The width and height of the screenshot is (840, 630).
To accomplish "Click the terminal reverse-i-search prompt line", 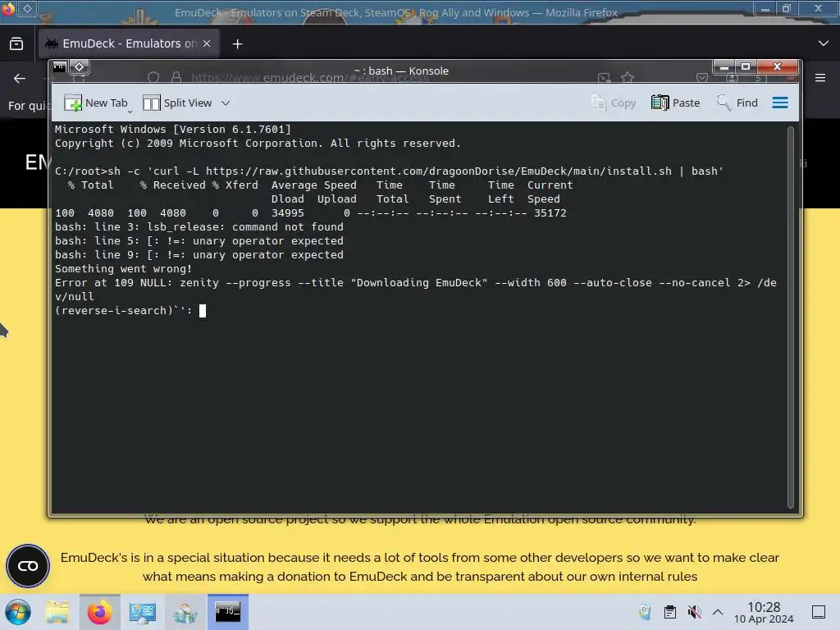I will coord(130,311).
